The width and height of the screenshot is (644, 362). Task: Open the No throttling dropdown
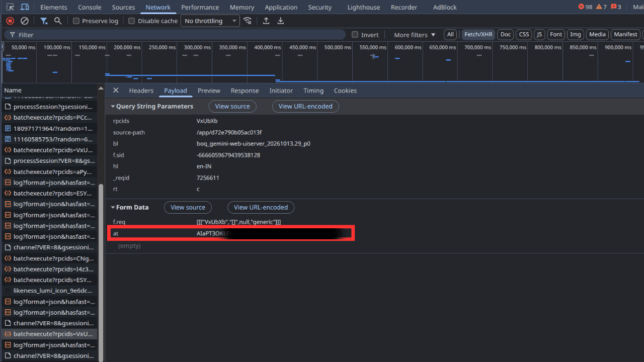[x=210, y=21]
